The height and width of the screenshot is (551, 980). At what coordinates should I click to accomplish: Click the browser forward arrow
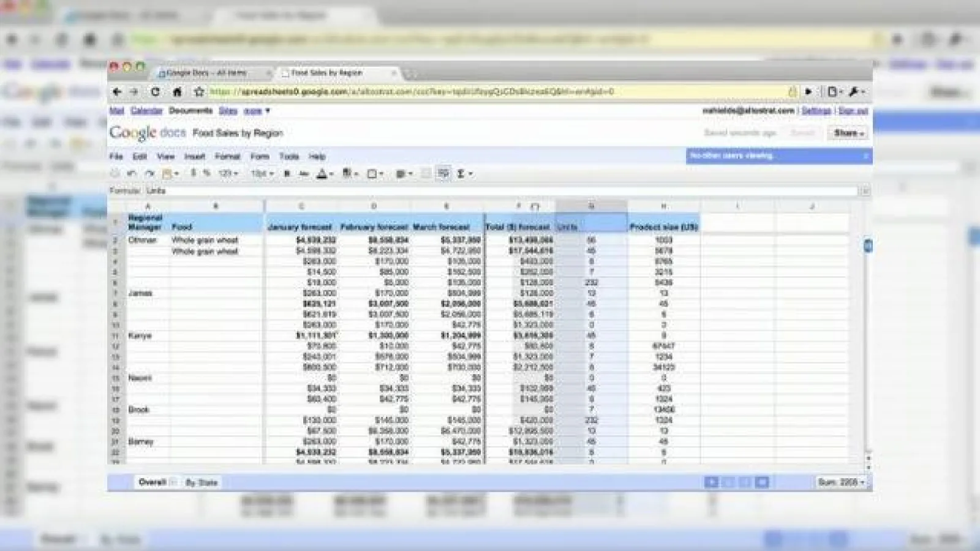[x=134, y=92]
